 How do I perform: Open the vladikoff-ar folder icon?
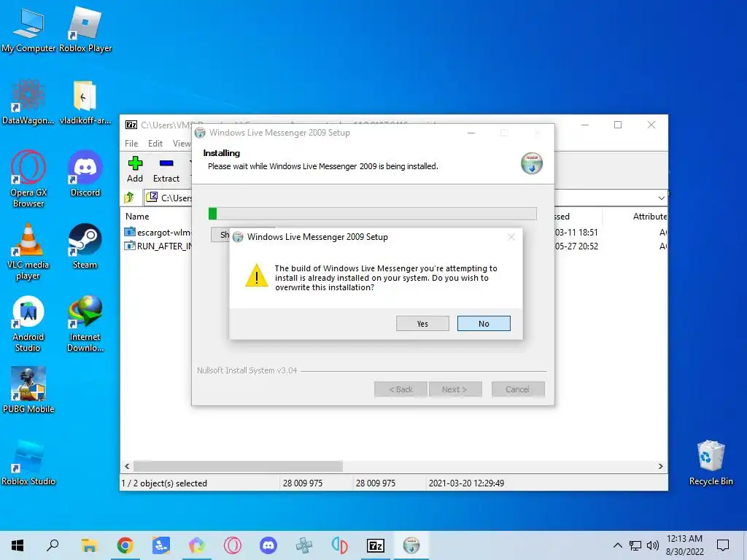pyautogui.click(x=85, y=102)
